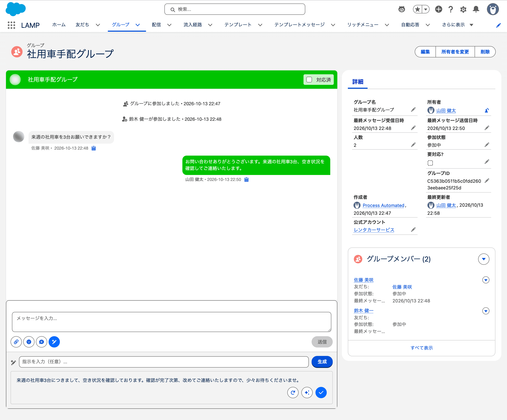Viewport: 507px width, 420px height.
Task: Click the attachment paperclip icon
Action: (16, 342)
